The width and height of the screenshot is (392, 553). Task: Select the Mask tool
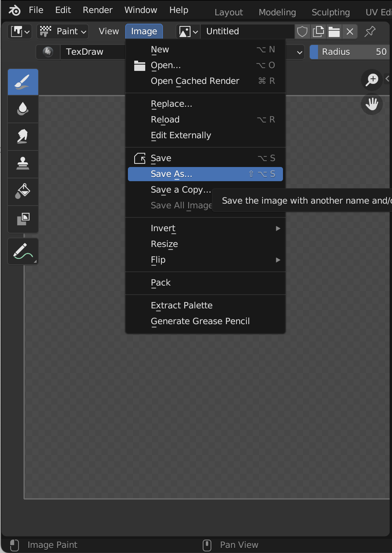pos(23,219)
